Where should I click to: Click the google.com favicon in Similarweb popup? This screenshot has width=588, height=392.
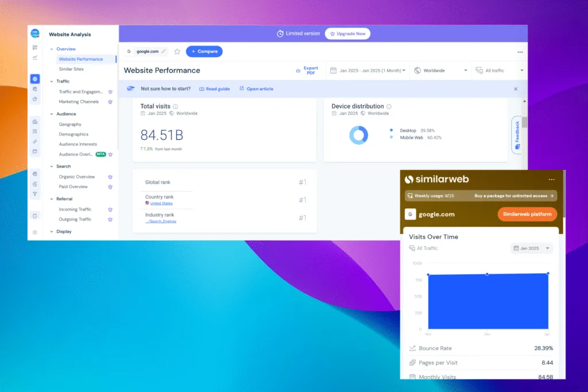410,214
